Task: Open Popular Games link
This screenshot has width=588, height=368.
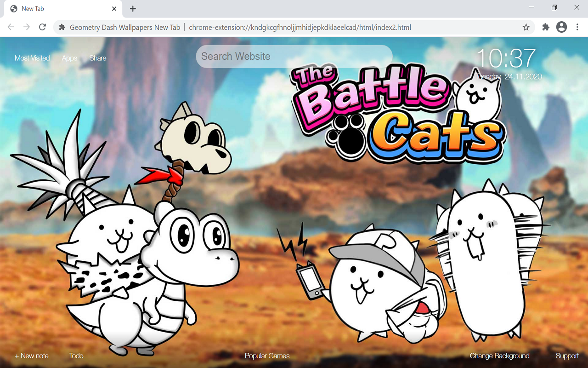Action: pyautogui.click(x=267, y=356)
